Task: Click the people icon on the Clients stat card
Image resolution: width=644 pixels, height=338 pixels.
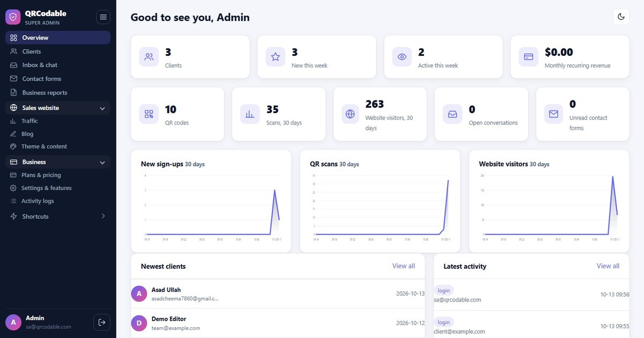Action: (x=149, y=57)
